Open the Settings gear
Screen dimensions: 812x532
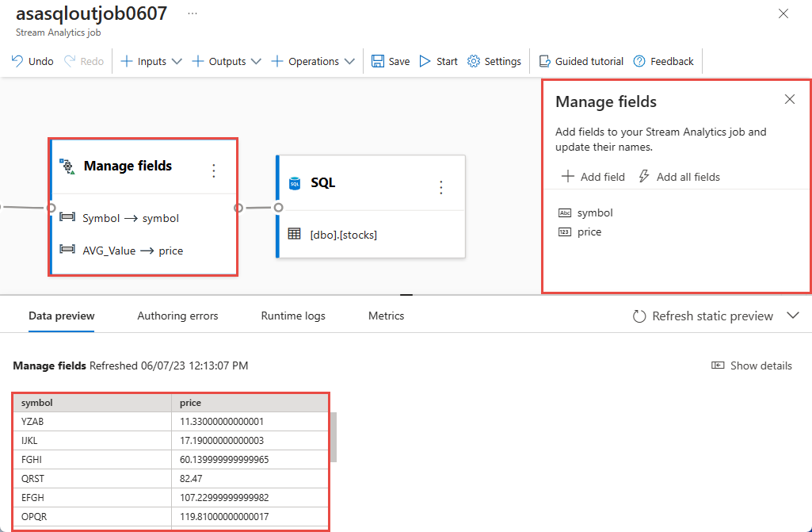click(472, 60)
